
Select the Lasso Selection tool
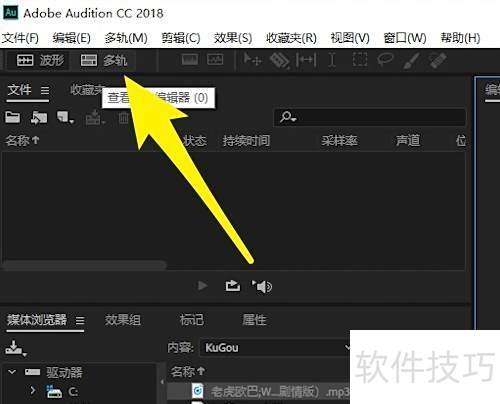tap(385, 60)
